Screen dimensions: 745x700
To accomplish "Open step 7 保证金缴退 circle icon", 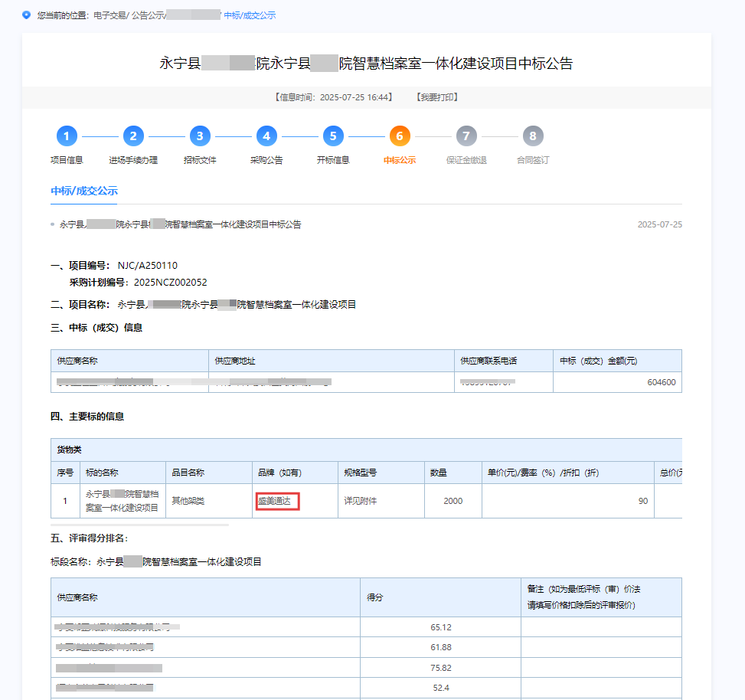I will [x=466, y=136].
